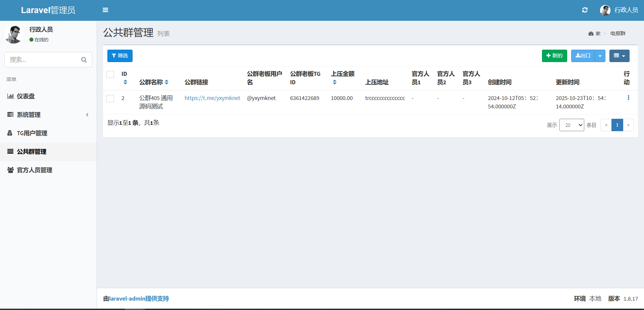Open the https://t.me/yxymknet link
This screenshot has height=310, width=644.
212,98
